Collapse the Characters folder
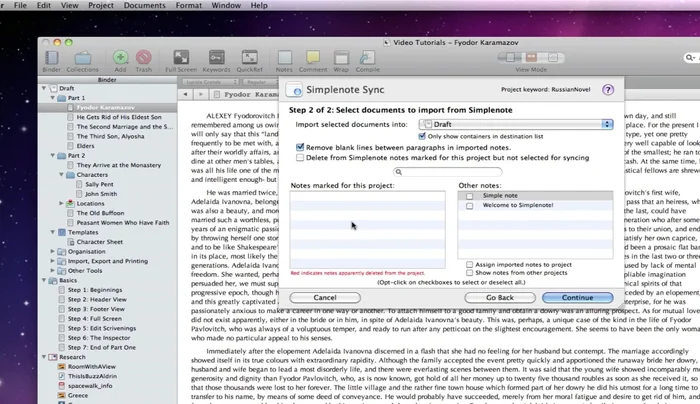 point(62,175)
